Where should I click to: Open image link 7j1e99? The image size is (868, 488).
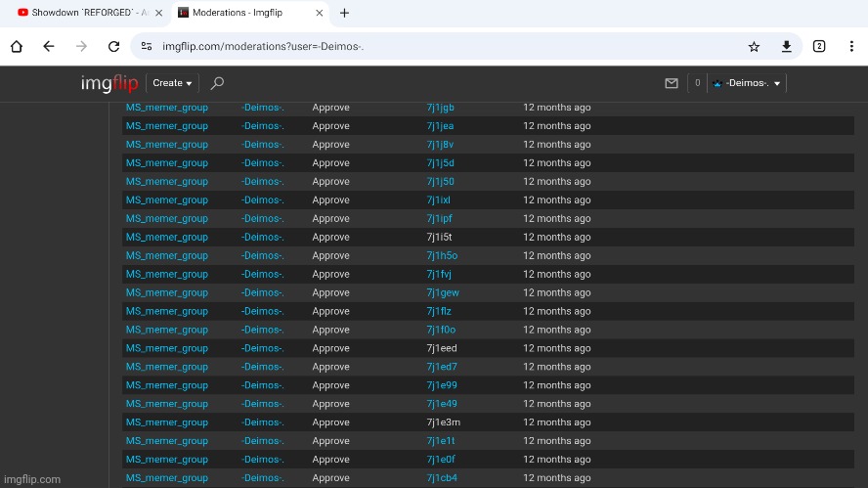click(x=442, y=385)
